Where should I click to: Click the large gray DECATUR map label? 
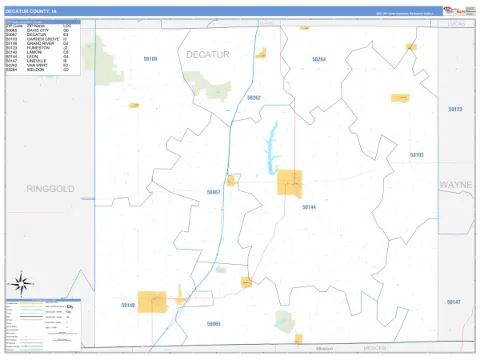tap(208, 55)
